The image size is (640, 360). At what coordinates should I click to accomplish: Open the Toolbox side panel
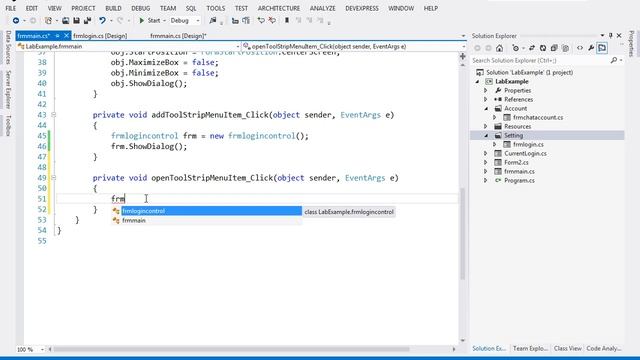8,125
